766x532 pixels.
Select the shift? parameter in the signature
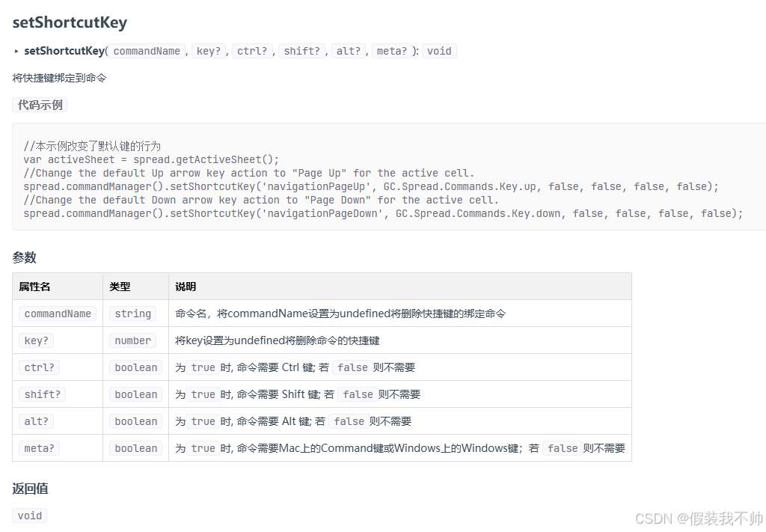tap(302, 51)
